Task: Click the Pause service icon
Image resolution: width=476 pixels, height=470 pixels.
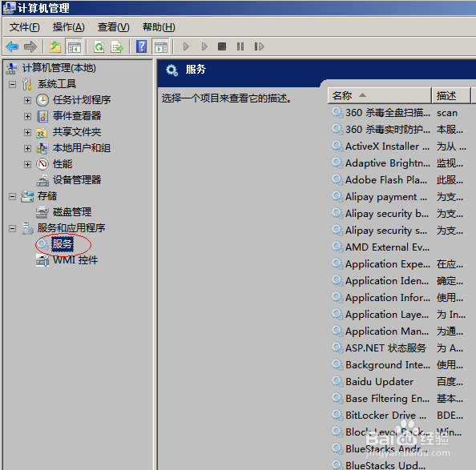Action: (240, 46)
